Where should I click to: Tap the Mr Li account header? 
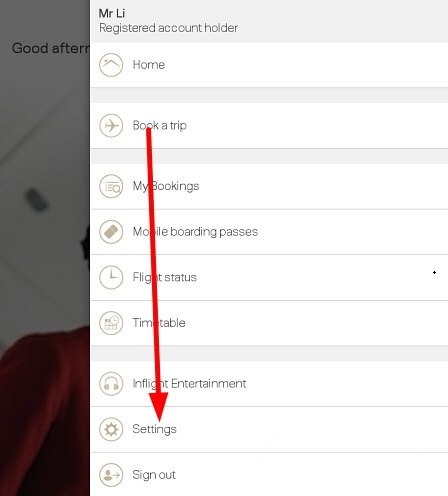pyautogui.click(x=269, y=21)
